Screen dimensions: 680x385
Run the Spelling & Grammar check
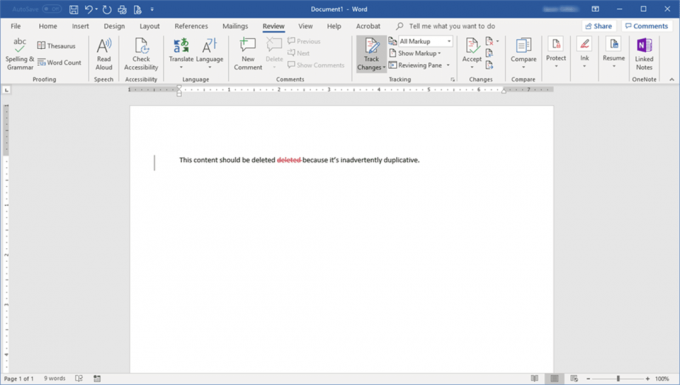[20, 54]
